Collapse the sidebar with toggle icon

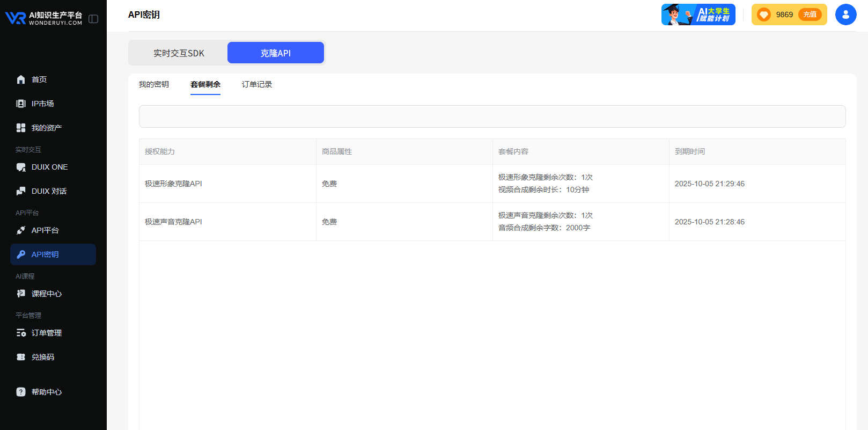point(93,19)
